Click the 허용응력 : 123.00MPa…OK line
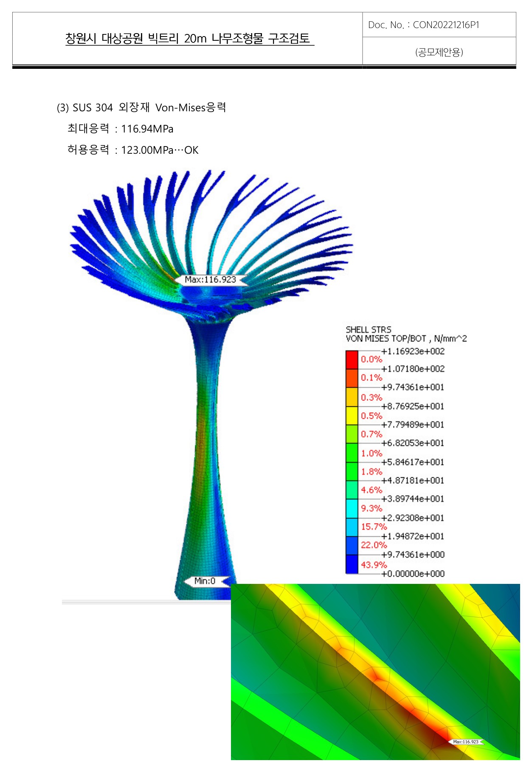This screenshot has height=772, width=532. 133,150
